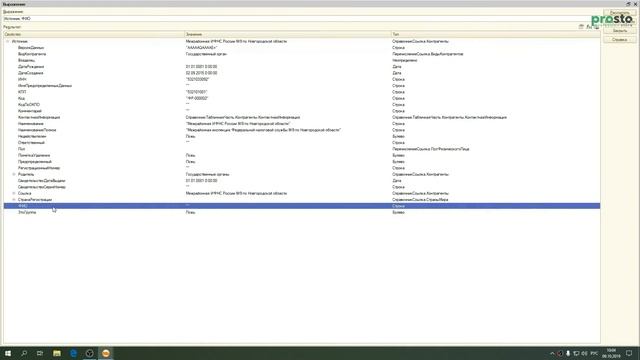
Task: Click the Значение column header
Action: 287,34
